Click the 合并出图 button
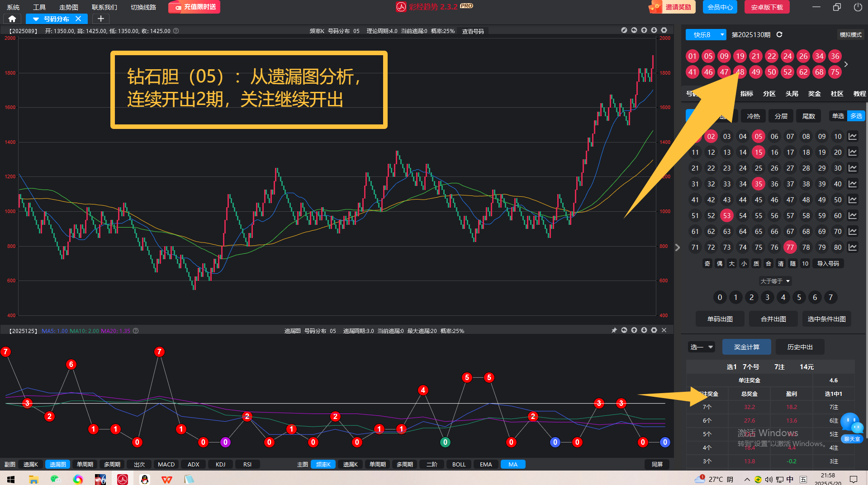This screenshot has width=868, height=485. coord(773,319)
